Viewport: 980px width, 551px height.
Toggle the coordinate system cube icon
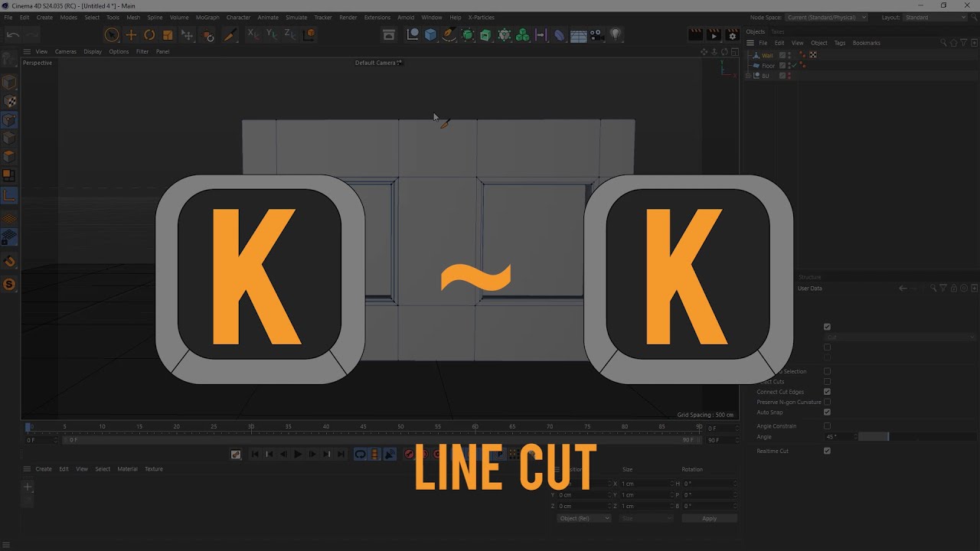(x=309, y=34)
